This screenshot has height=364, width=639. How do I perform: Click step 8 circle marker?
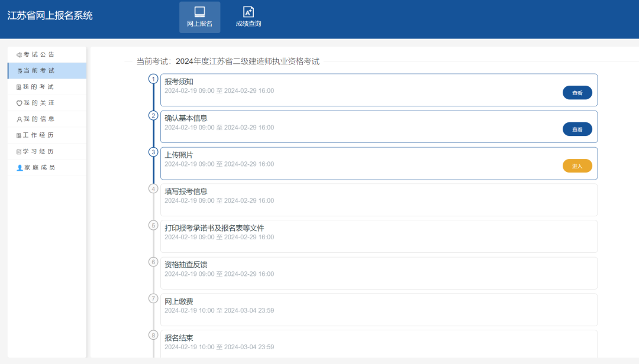point(153,335)
